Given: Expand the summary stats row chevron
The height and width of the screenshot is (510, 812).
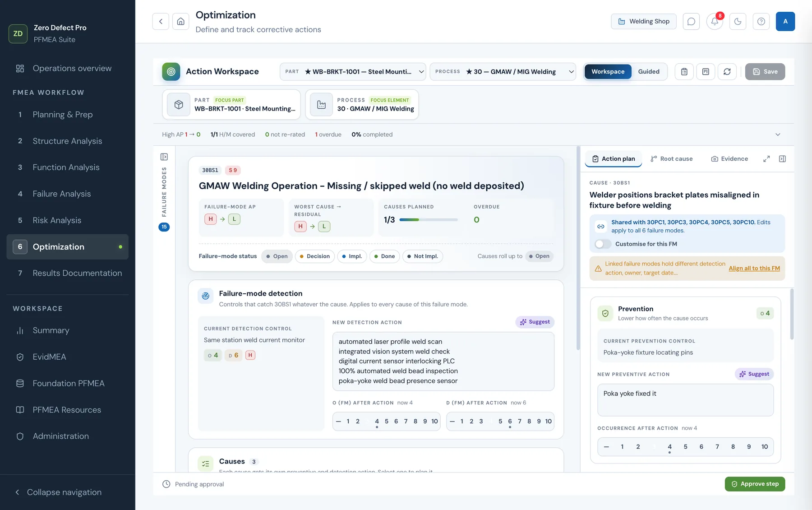Looking at the screenshot, I should 778,134.
